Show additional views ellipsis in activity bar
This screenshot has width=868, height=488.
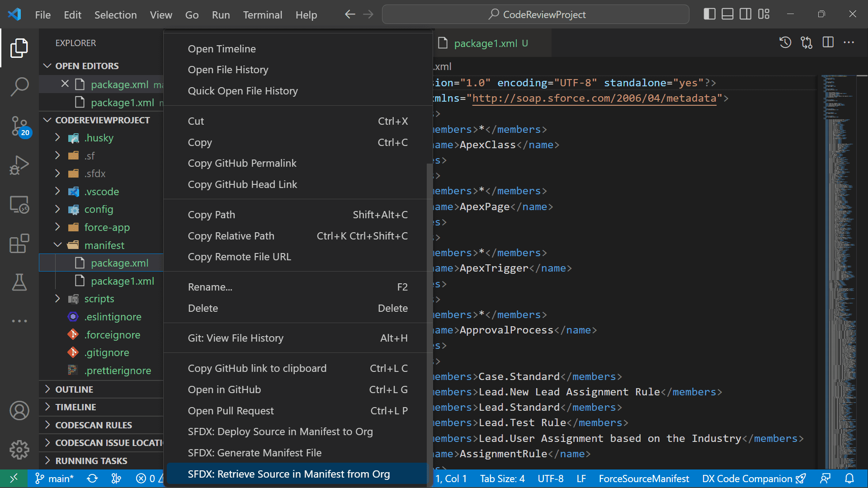coord(19,321)
